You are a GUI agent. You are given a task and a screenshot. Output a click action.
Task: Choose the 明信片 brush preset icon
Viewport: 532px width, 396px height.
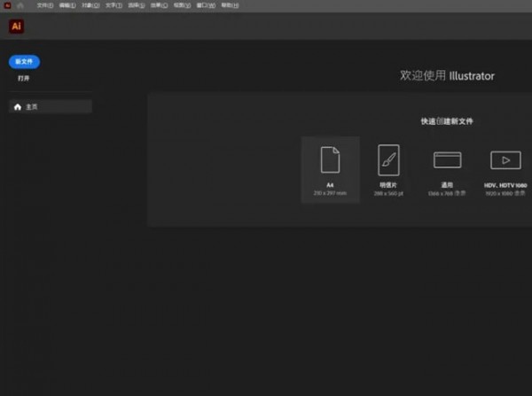(388, 159)
